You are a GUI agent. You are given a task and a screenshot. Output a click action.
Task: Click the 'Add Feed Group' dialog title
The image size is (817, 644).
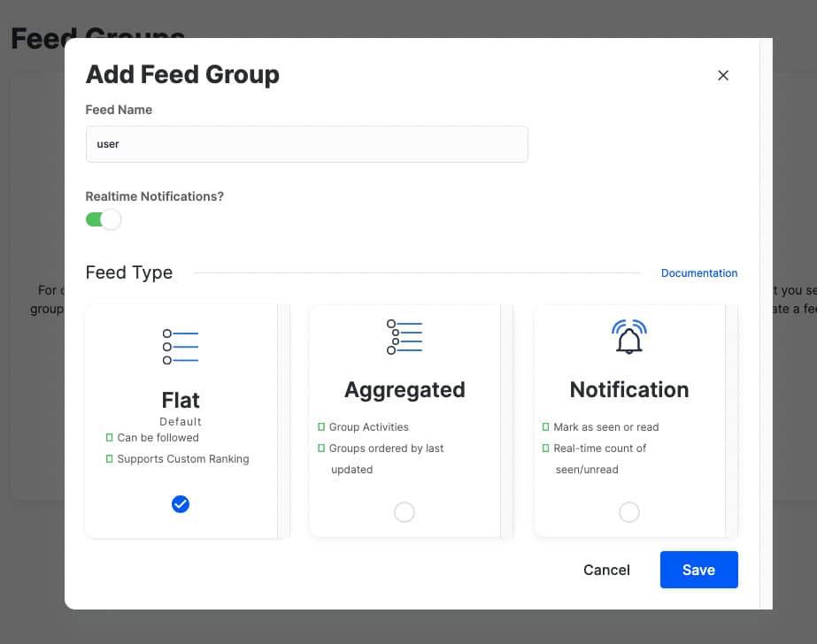(182, 74)
